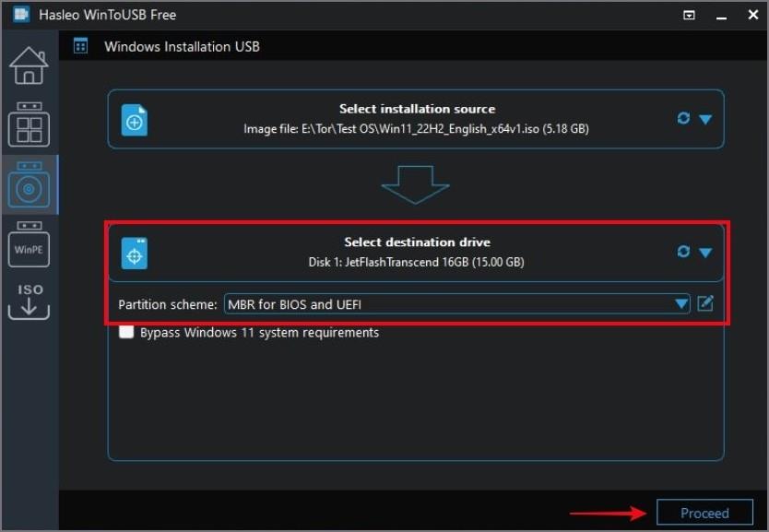
Task: Enable Bypass Windows 11 system requirements checkbox
Action: coord(126,332)
